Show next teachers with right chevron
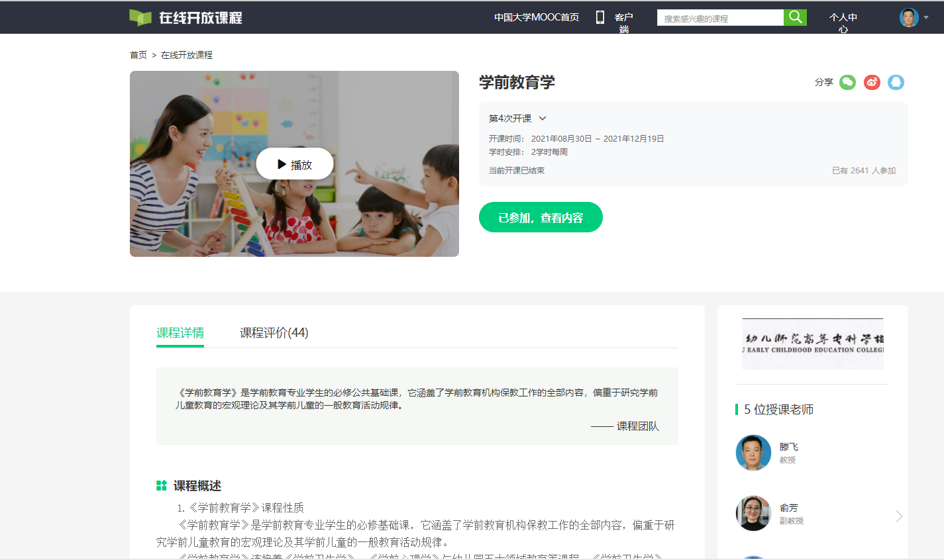 tap(899, 516)
